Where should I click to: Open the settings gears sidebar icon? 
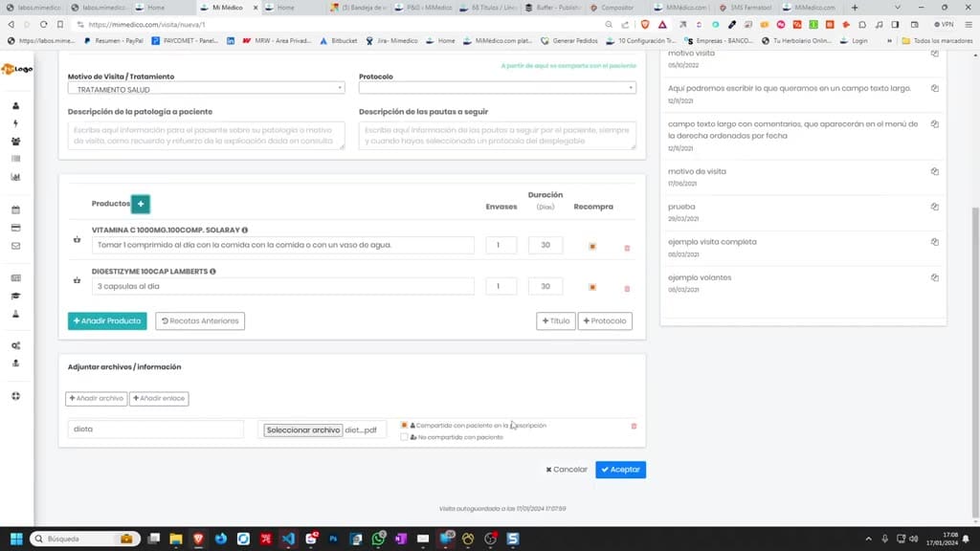point(15,345)
